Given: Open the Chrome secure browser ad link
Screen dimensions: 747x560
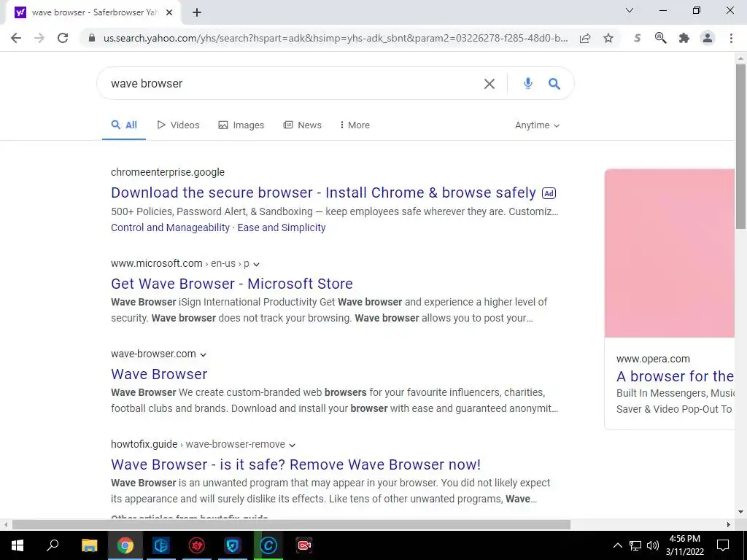Looking at the screenshot, I should coord(323,192).
